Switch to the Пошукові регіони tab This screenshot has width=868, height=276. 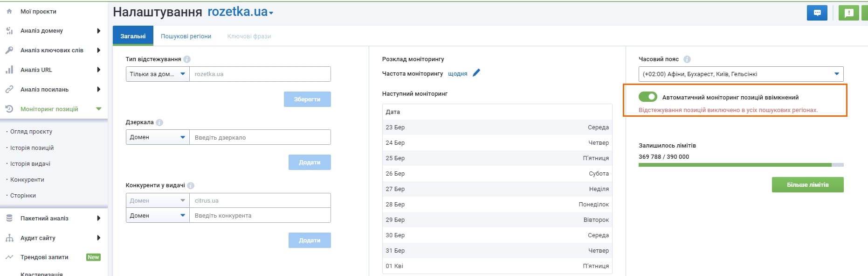[186, 36]
